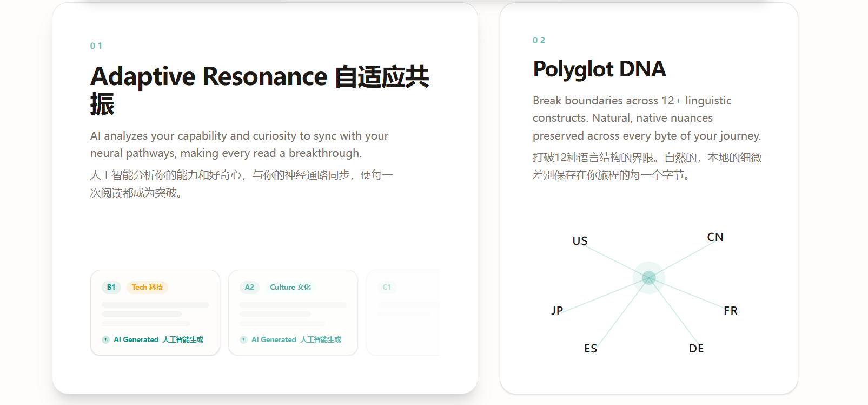This screenshot has width=868, height=405.
Task: Click the Polyglot DNA heading
Action: (599, 69)
